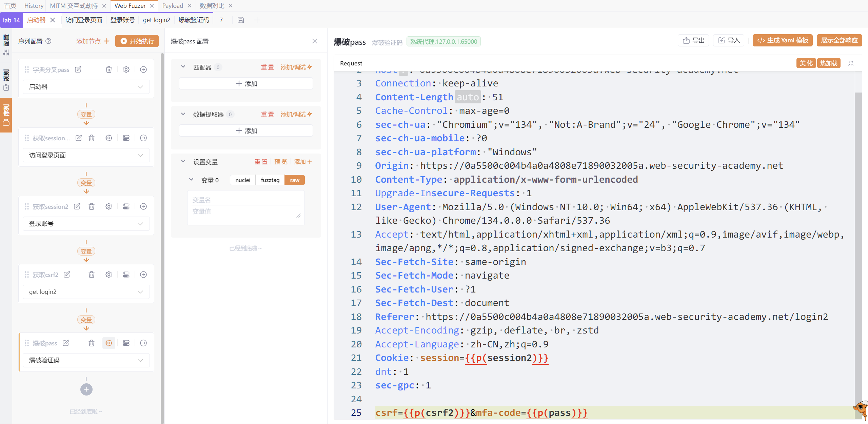Click 生成 Yaml 模板 button
This screenshot has height=424, width=868.
click(x=783, y=41)
